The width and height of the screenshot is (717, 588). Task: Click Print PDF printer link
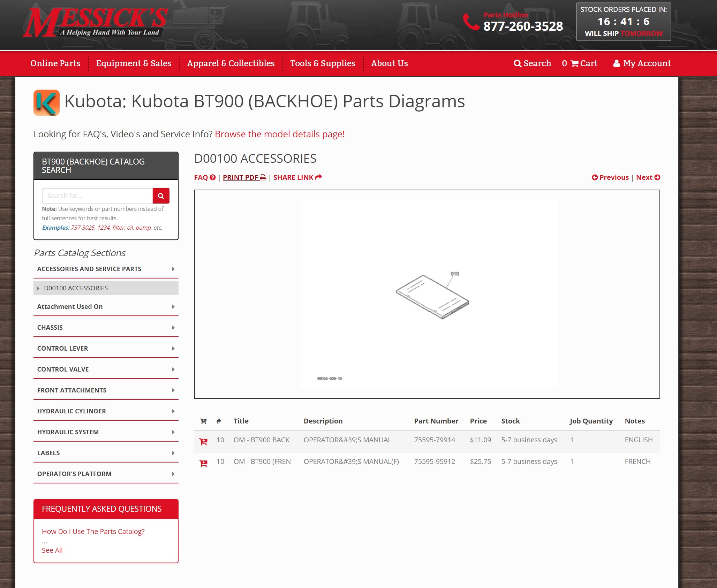click(x=244, y=177)
